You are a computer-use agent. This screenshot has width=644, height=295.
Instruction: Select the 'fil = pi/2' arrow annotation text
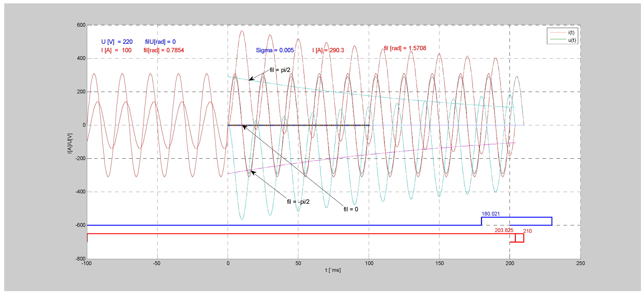[280, 70]
